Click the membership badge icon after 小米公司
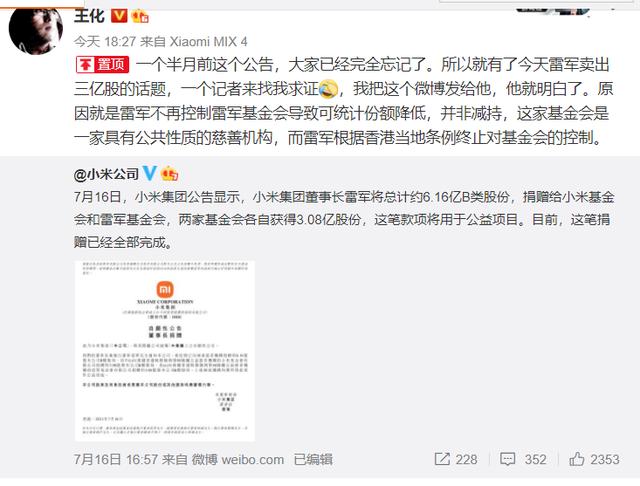Image resolution: width=640 pixels, height=486 pixels. point(170,174)
